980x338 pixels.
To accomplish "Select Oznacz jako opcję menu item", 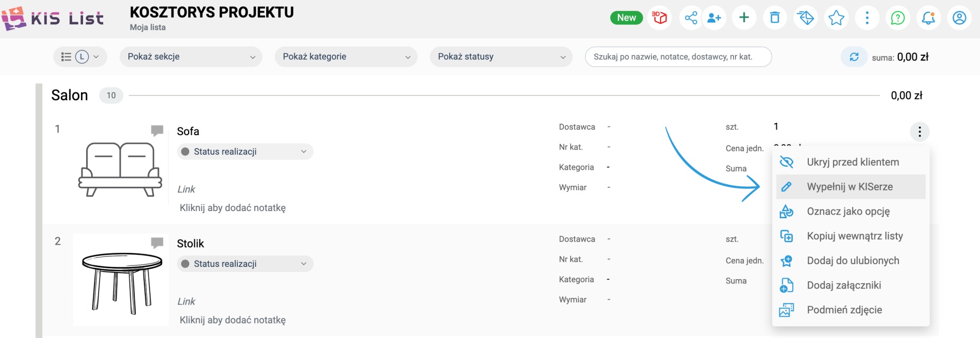I will (x=848, y=212).
